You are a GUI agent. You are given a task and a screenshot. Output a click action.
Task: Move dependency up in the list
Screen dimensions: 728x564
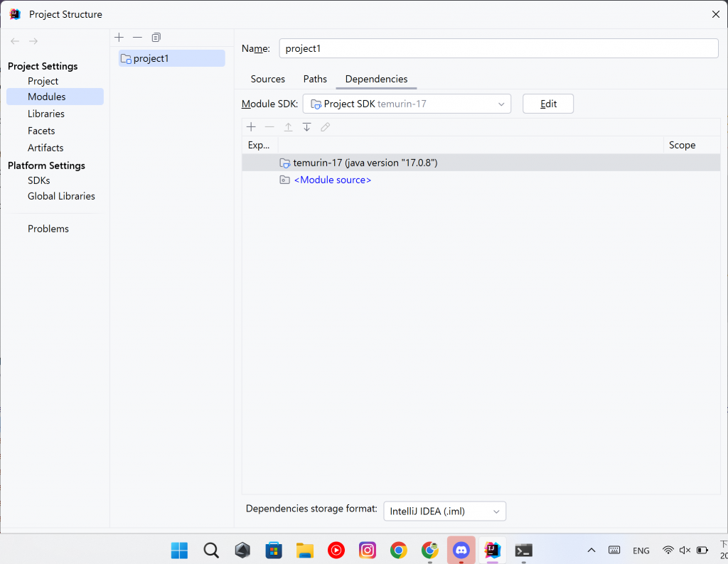click(289, 127)
